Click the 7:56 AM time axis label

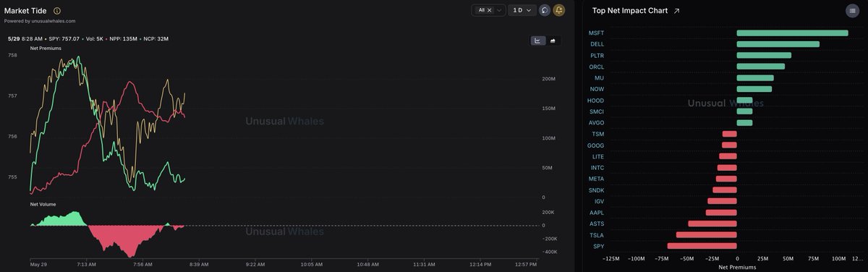click(x=143, y=265)
